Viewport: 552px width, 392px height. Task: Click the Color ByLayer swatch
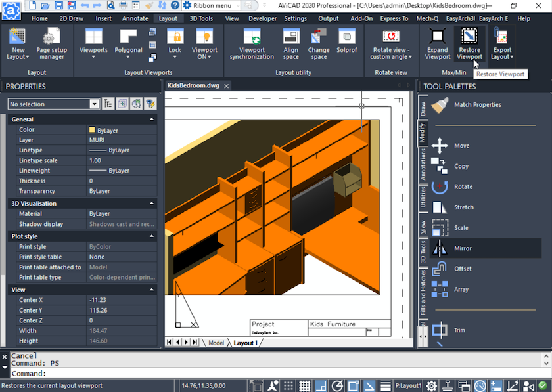click(92, 130)
